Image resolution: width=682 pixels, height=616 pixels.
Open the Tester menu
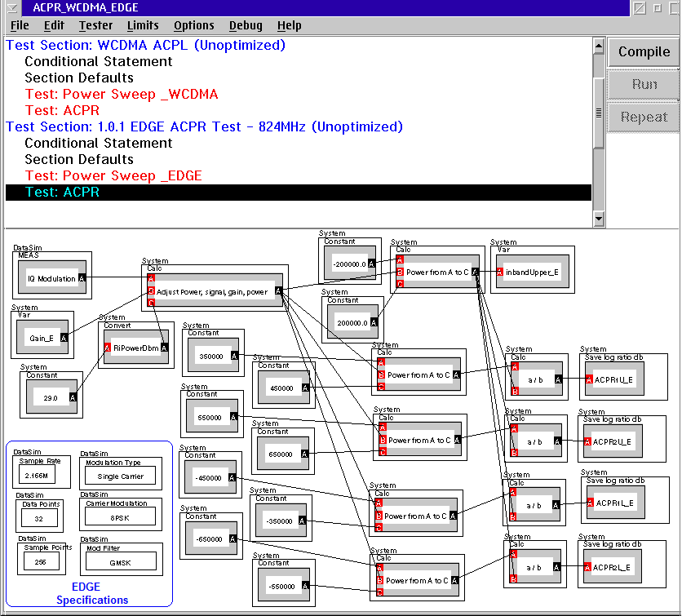coord(95,25)
